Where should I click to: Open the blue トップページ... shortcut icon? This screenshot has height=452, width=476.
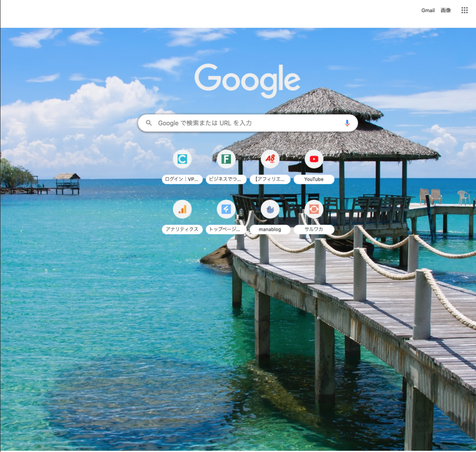coord(226,210)
